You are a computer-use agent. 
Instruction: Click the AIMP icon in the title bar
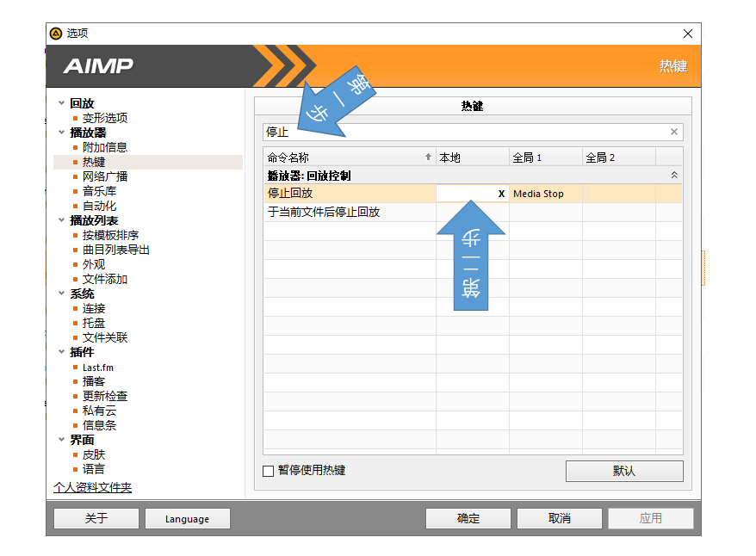[56, 34]
